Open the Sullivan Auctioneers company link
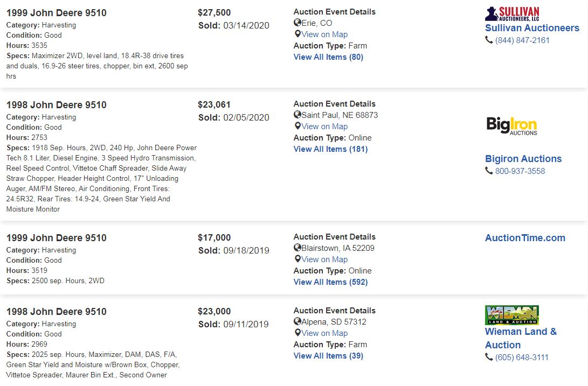Viewport: 588px width, 386px height. click(x=532, y=28)
